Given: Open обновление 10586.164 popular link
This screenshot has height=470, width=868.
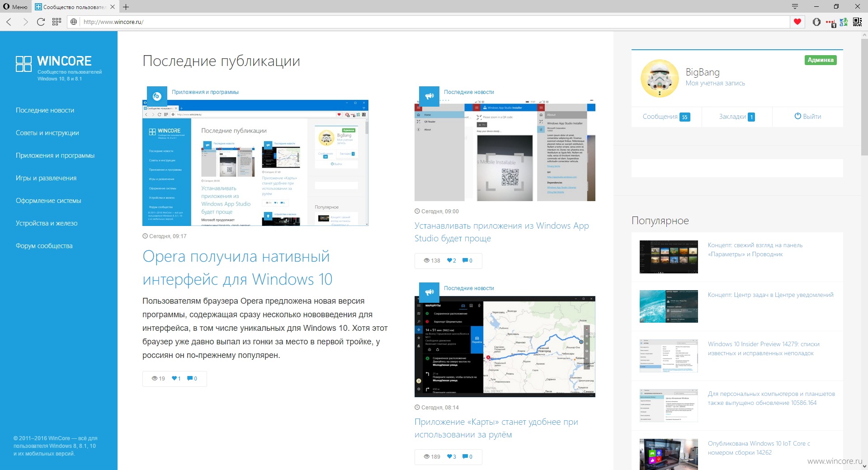Looking at the screenshot, I should [771, 398].
